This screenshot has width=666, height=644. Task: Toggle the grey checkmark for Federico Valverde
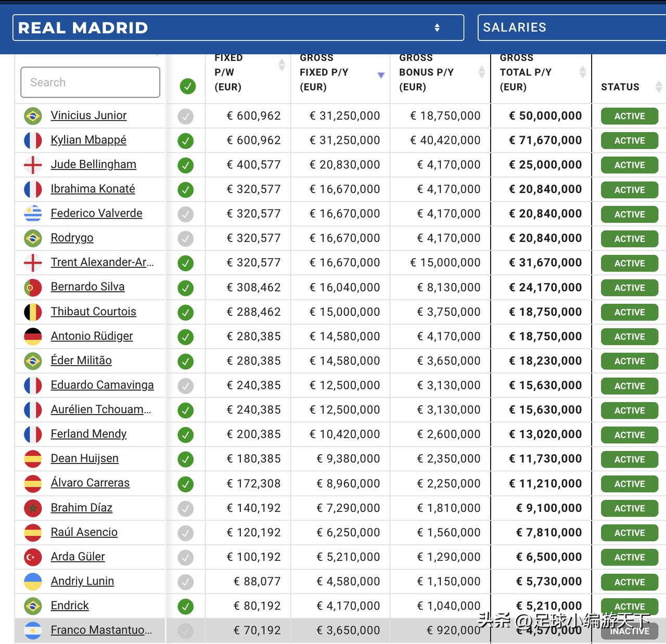185,214
